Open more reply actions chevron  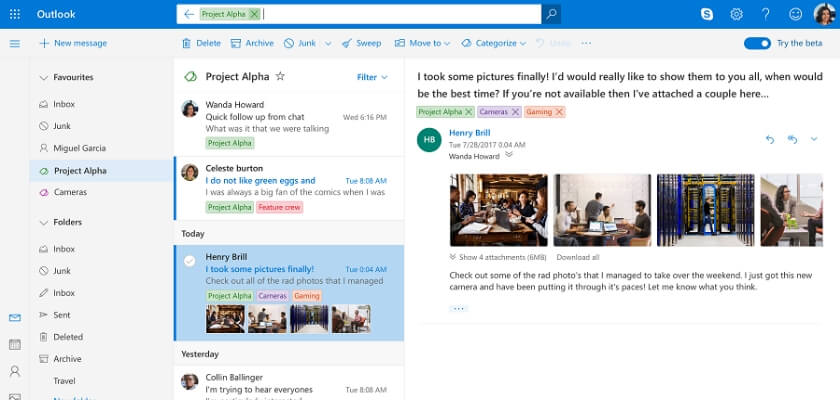coord(814,139)
